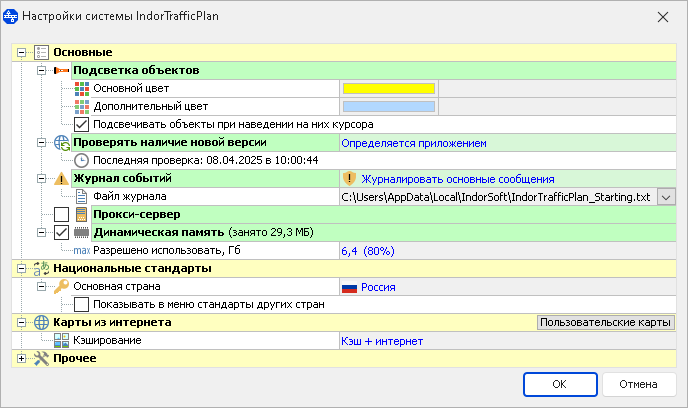Click the max icon beside Разрешено использовать
This screenshot has height=408, width=688.
tap(82, 251)
